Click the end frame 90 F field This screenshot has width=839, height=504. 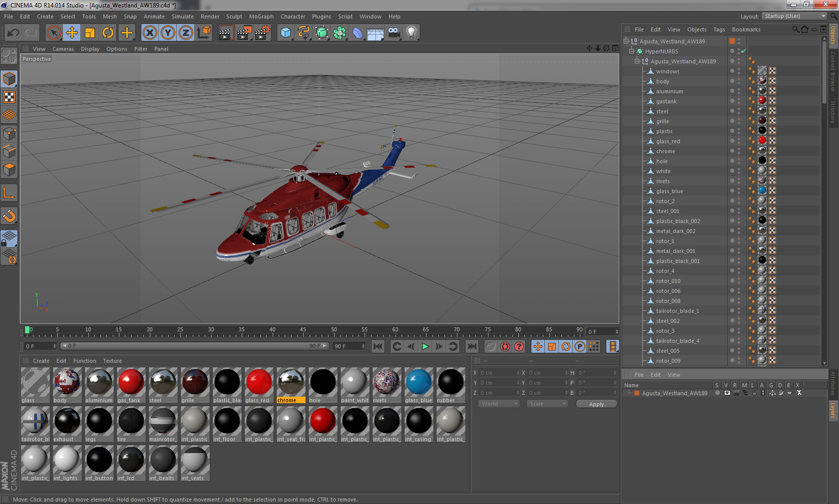point(349,346)
